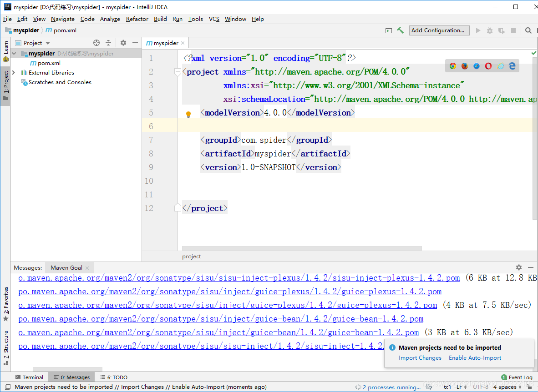Open the File menu
Viewport: 538px width, 392px height.
(x=7, y=19)
